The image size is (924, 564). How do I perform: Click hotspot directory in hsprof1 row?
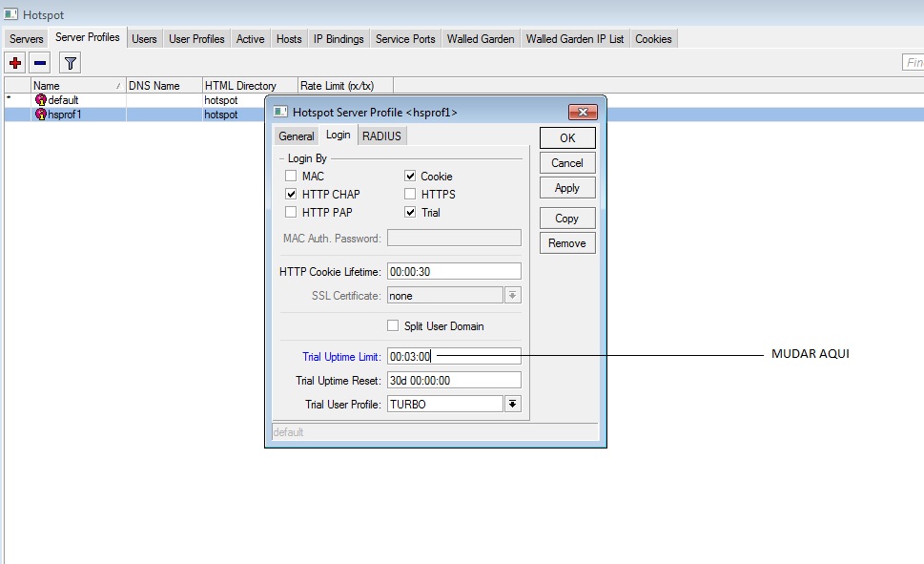tap(221, 114)
